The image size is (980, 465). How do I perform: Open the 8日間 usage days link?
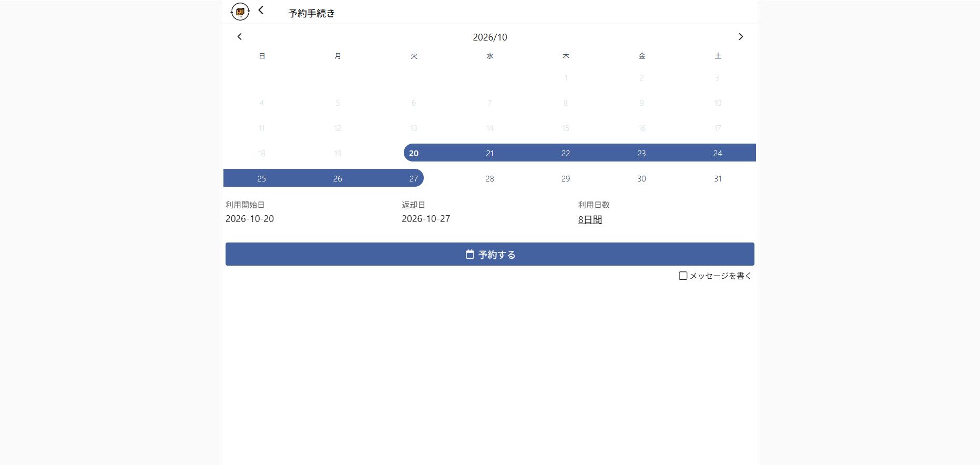click(x=590, y=220)
